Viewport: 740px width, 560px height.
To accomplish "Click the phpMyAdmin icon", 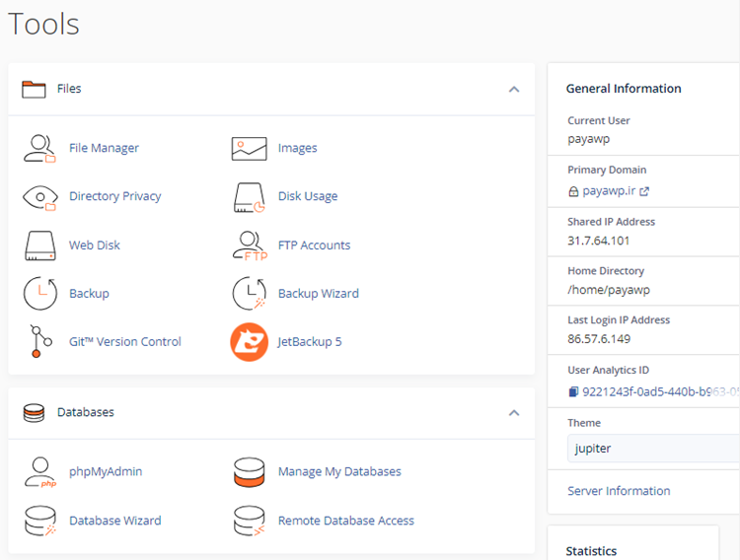I will click(39, 472).
